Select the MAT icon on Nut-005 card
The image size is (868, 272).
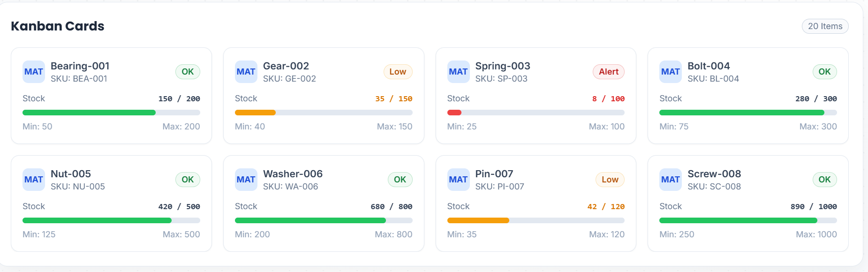pos(34,180)
